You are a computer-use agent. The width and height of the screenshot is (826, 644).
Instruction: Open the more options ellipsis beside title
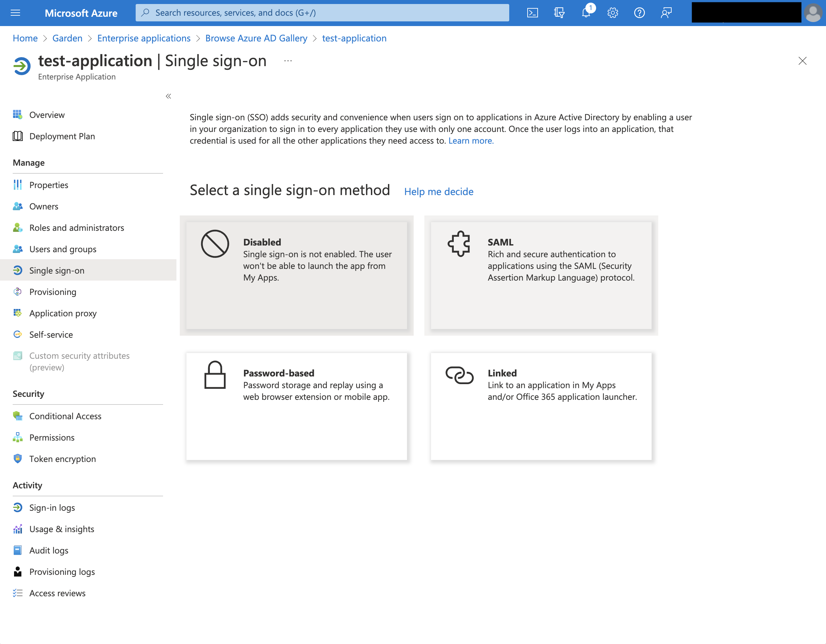point(288,61)
